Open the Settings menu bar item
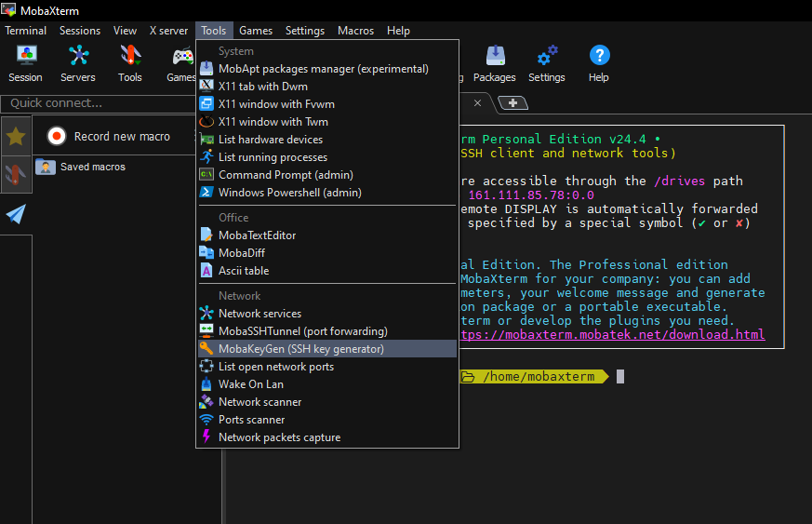Screen dimensions: 812x524 click(304, 31)
